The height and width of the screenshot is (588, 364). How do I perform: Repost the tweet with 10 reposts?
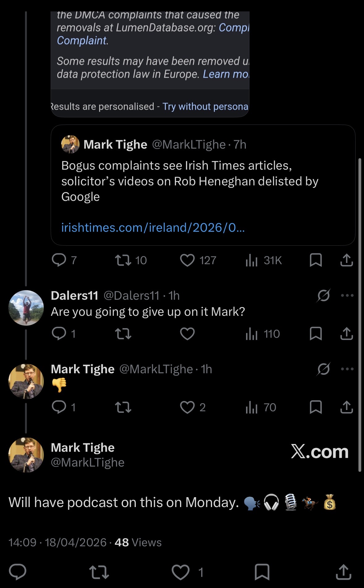coord(123,260)
